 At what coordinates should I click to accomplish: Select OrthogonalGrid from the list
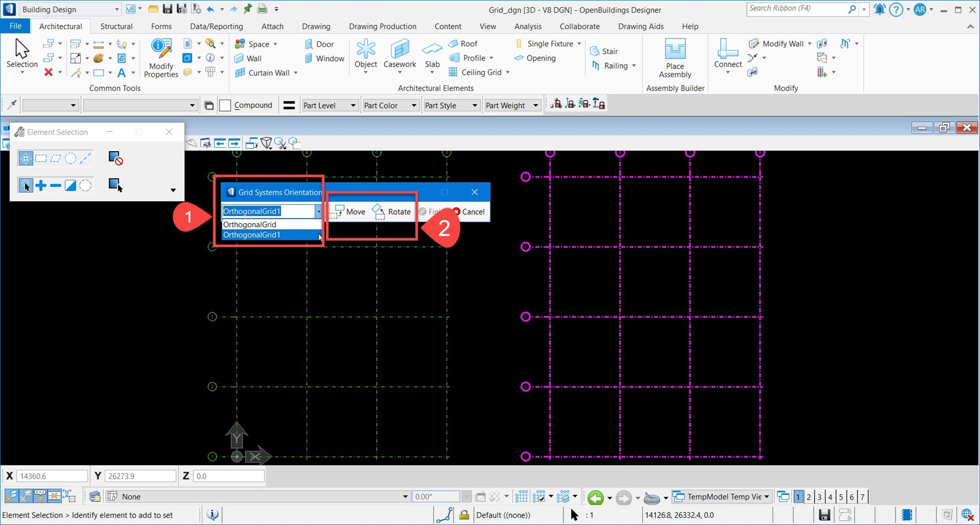(x=250, y=224)
